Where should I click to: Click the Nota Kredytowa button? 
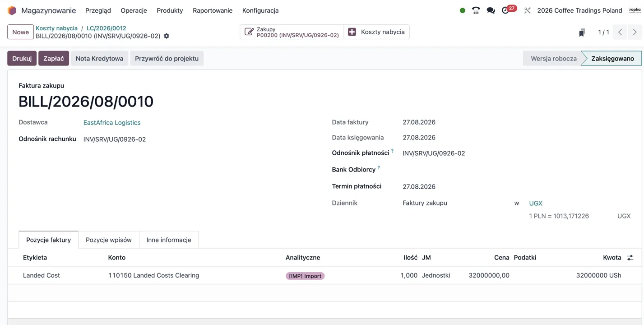pyautogui.click(x=99, y=58)
